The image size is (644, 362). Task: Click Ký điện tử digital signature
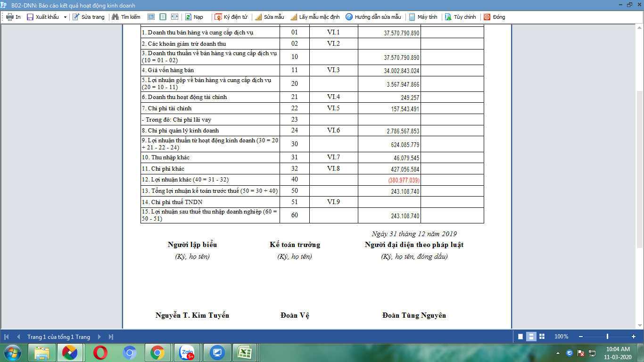click(x=231, y=17)
